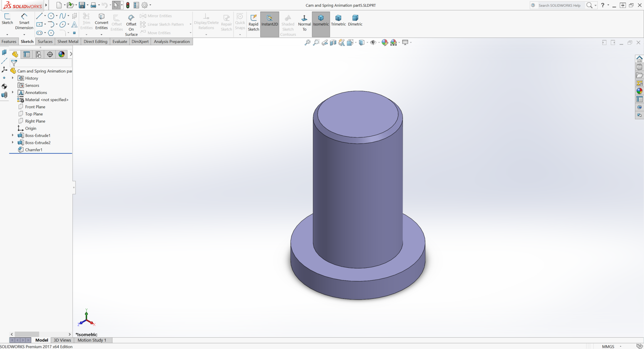The height and width of the screenshot is (349, 644).
Task: Click the SOLIDWORKS Resources home icon
Action: click(639, 59)
